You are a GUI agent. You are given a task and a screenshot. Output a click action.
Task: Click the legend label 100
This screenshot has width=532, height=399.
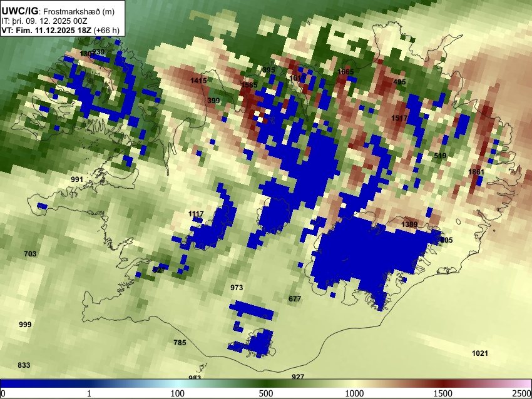click(x=178, y=393)
